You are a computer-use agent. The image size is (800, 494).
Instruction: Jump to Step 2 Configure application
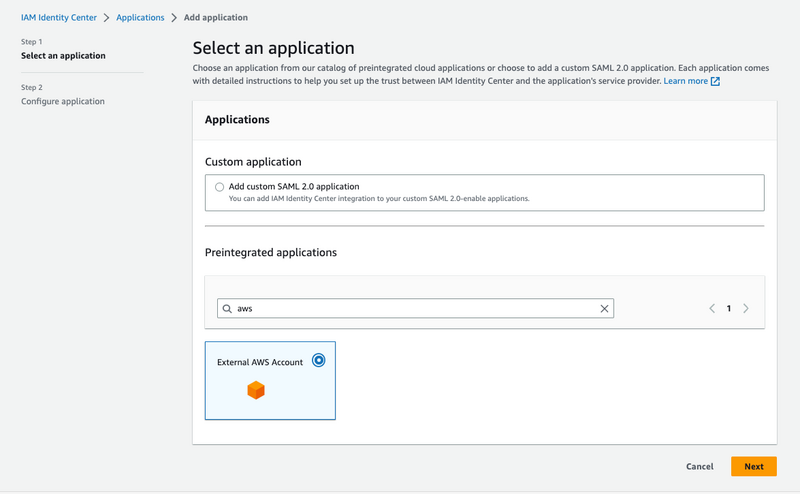63,101
